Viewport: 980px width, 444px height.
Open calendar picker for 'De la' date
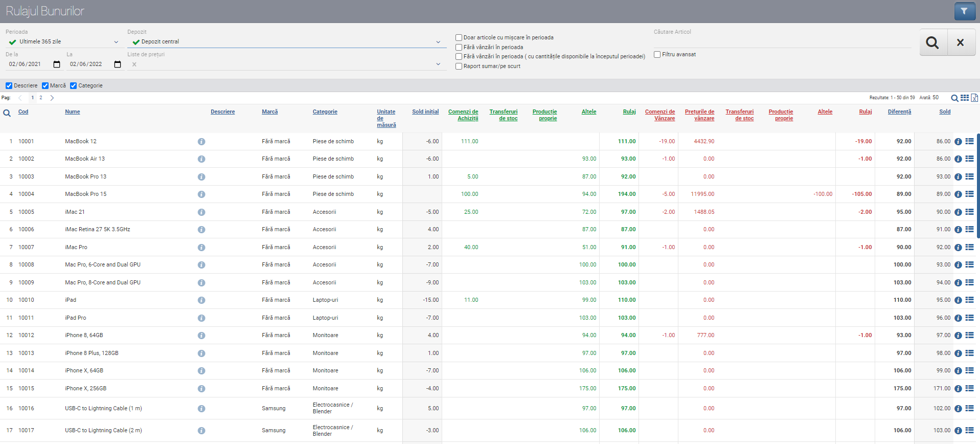point(57,64)
